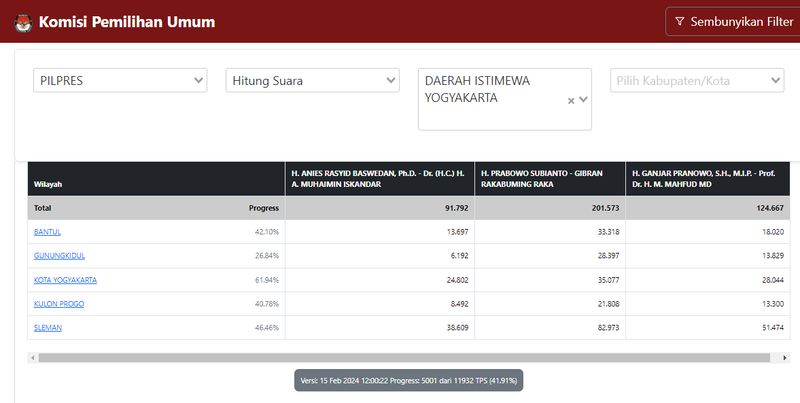Viewport: 800px width, 403px height.
Task: Click Kulon Progo value 8.492
Action: (x=459, y=304)
